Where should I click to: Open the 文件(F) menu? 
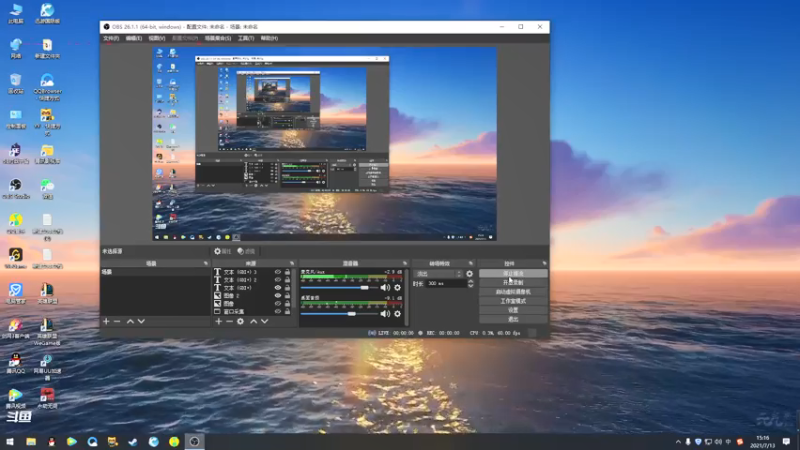[x=111, y=38]
